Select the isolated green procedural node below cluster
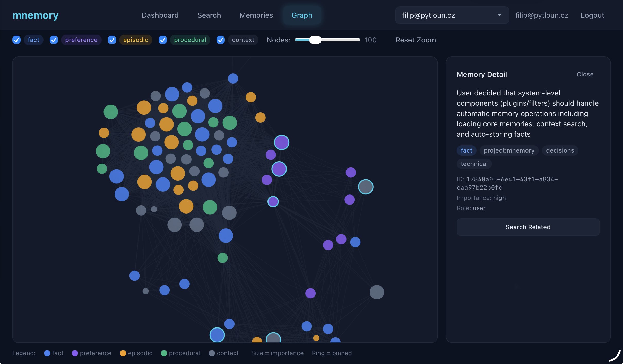 pos(222,258)
